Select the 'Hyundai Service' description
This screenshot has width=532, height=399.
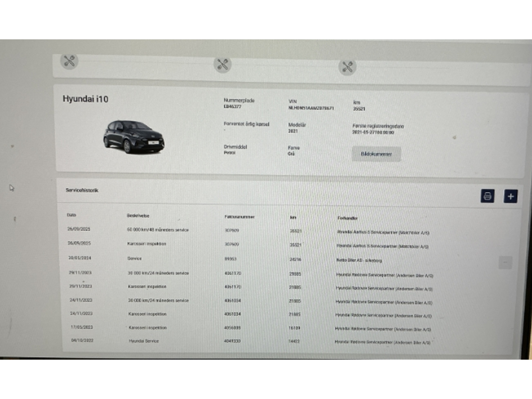pyautogui.click(x=144, y=341)
